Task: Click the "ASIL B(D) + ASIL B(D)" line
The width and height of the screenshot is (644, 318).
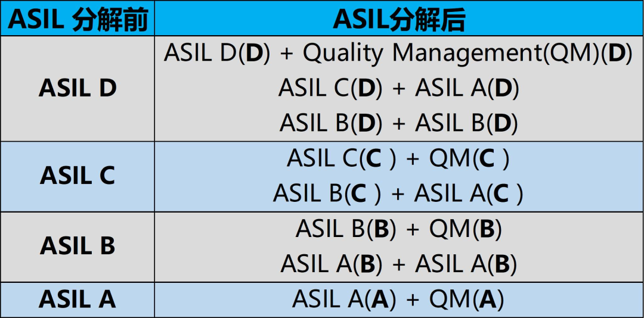Action: point(399,123)
